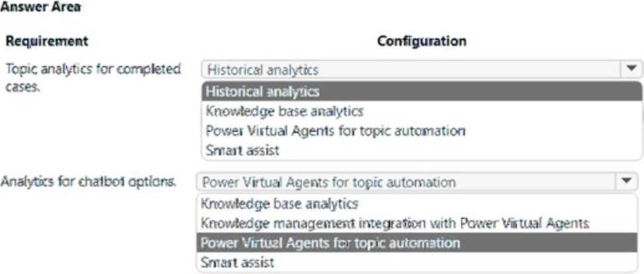Click the selected text in second combo box
Screen dimensions: 644x274
coord(329,182)
